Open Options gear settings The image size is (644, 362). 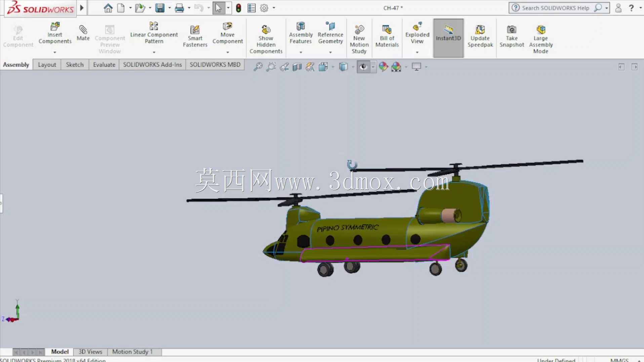[x=264, y=8]
